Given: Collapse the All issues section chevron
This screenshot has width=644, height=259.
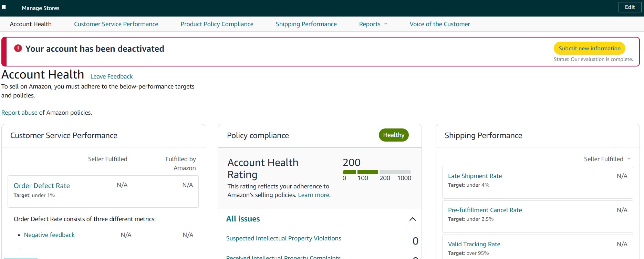Looking at the screenshot, I should (413, 219).
